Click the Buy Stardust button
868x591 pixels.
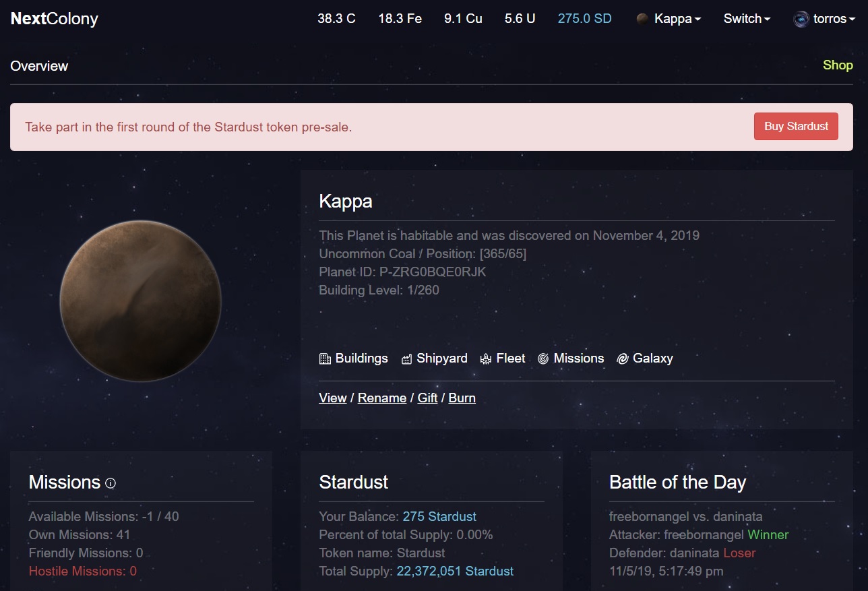[x=796, y=126]
